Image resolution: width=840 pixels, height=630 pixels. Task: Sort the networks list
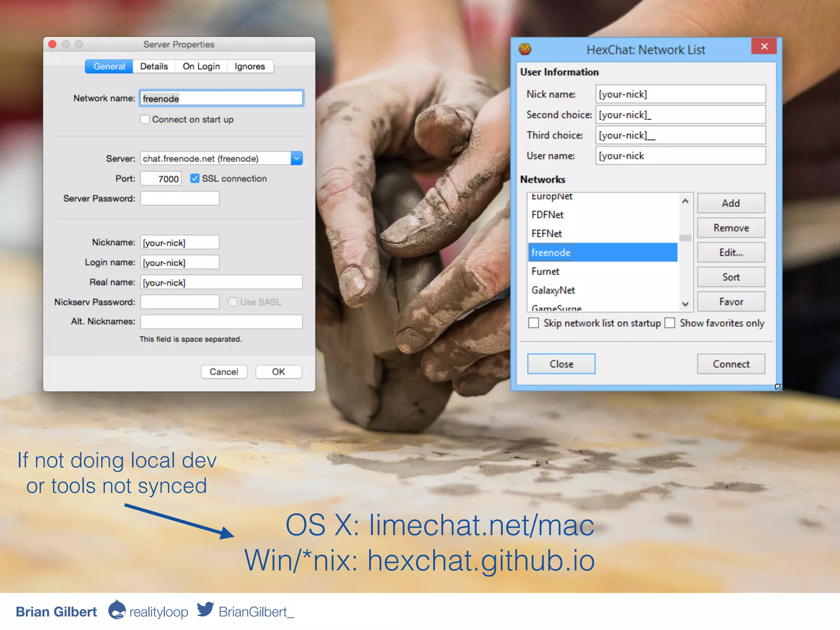(x=731, y=277)
